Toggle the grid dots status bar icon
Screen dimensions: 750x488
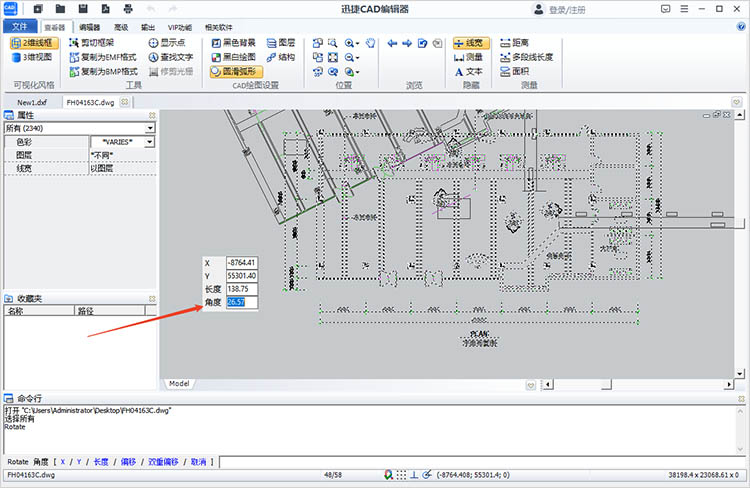coord(401,475)
